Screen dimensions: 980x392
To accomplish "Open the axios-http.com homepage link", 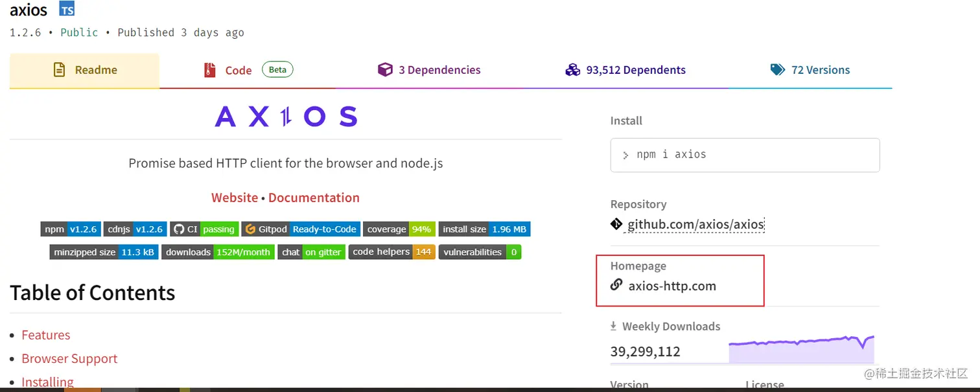I will tap(672, 286).
